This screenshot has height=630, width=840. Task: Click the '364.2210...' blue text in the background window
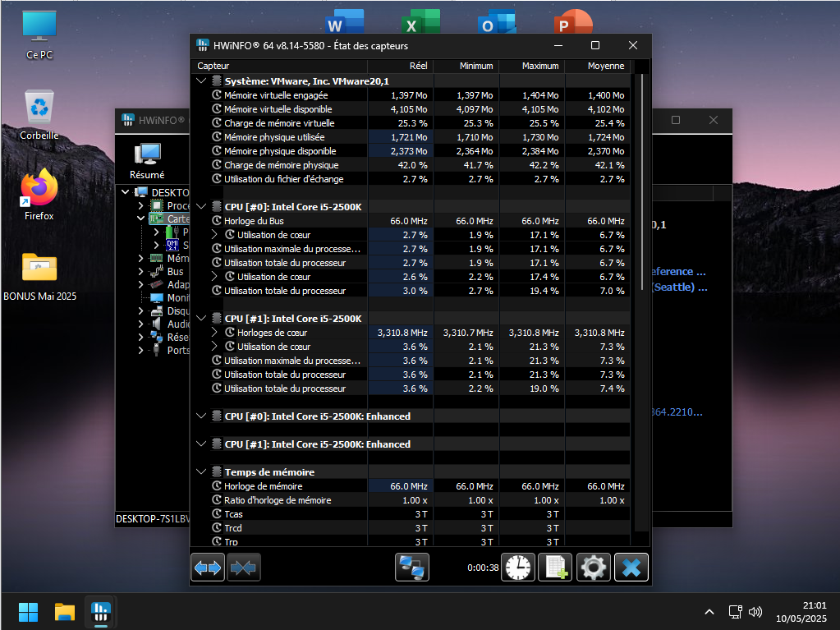click(677, 412)
